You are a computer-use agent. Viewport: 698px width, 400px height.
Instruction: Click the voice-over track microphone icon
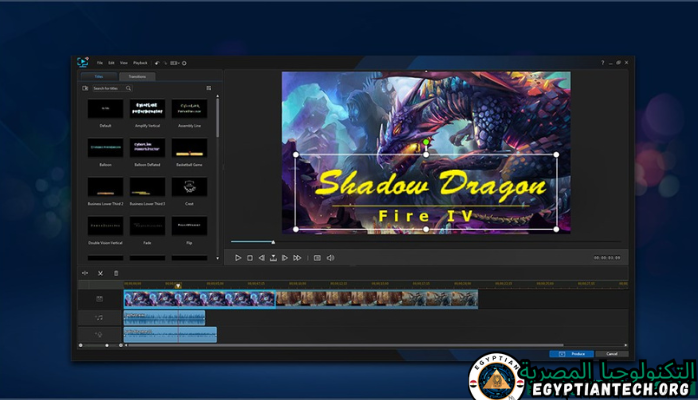99,335
